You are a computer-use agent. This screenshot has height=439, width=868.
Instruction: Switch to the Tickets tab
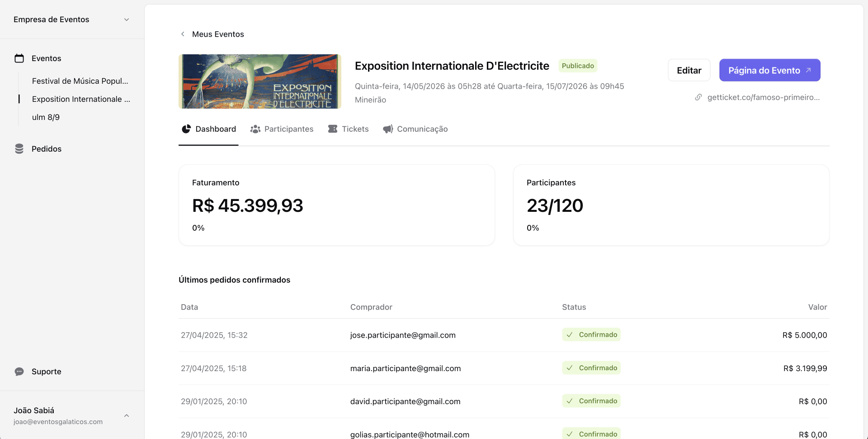coord(348,129)
